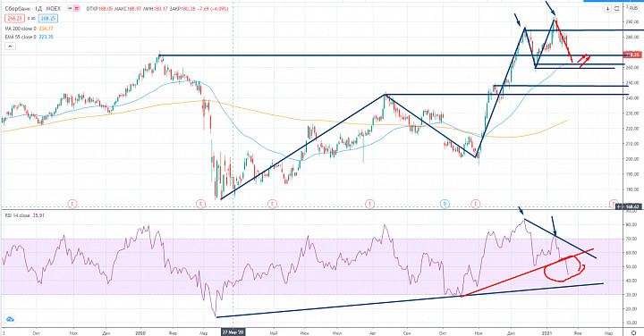Select the MA 200 close indicator legend
644x336 pixels.
tap(29, 29)
